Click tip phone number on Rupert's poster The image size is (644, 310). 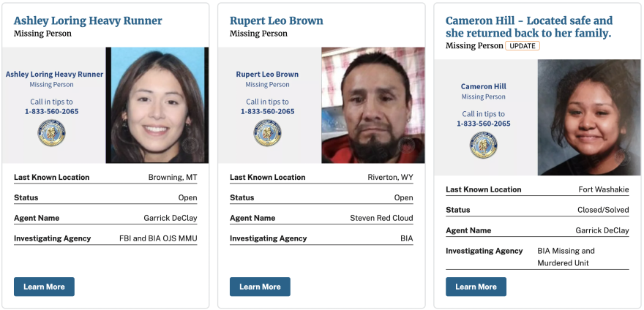point(267,111)
